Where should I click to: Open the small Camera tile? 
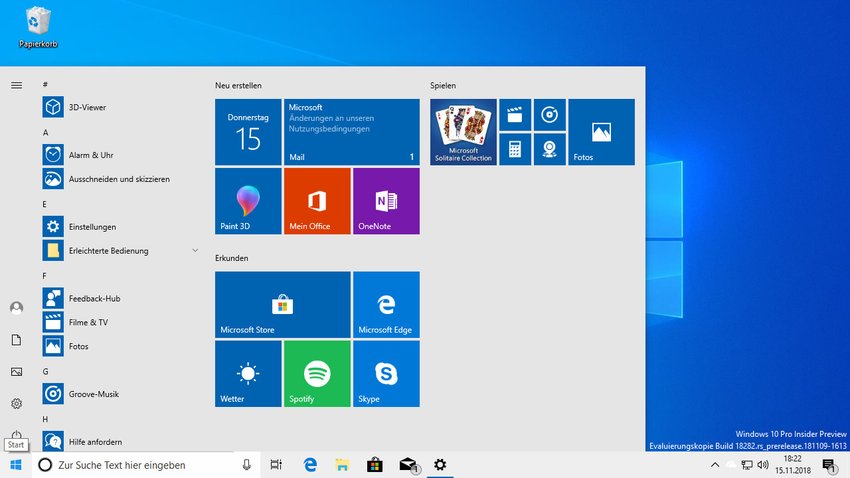point(550,149)
